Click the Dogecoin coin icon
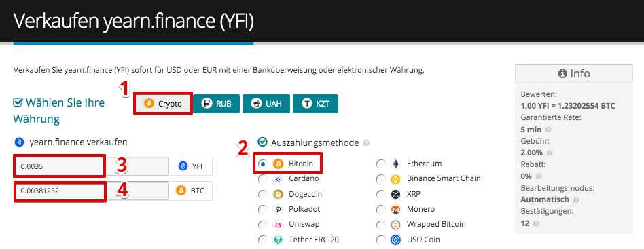The image size is (644, 249). pyautogui.click(x=278, y=195)
